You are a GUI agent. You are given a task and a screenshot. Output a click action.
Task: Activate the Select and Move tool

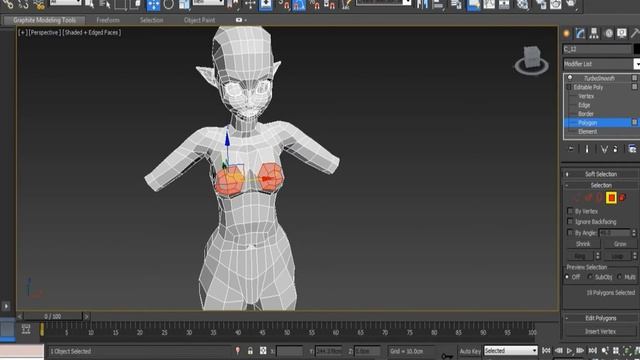click(153, 5)
